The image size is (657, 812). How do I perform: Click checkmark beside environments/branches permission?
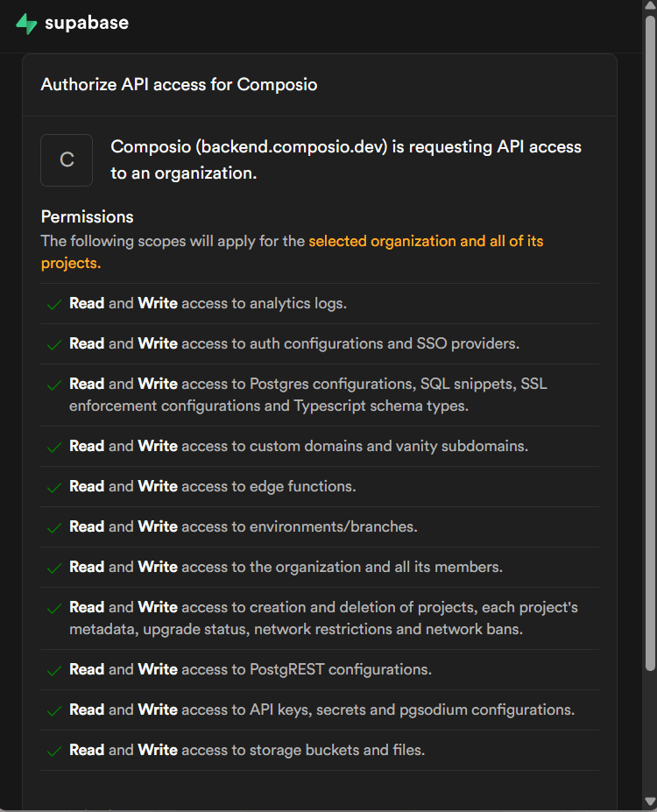point(54,528)
